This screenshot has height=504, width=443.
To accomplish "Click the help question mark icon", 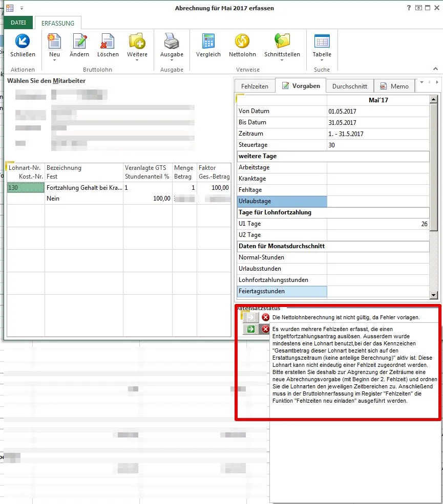I will [409, 8].
